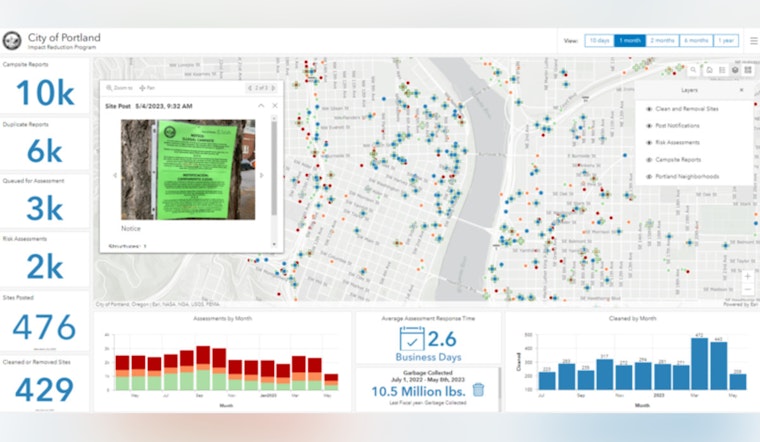Toggle visibility of Post Notifications layer
The height and width of the screenshot is (442, 760).
pyautogui.click(x=649, y=126)
